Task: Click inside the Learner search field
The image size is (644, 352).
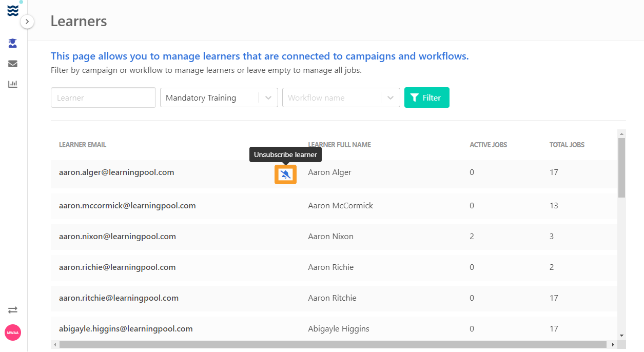Action: click(x=103, y=97)
